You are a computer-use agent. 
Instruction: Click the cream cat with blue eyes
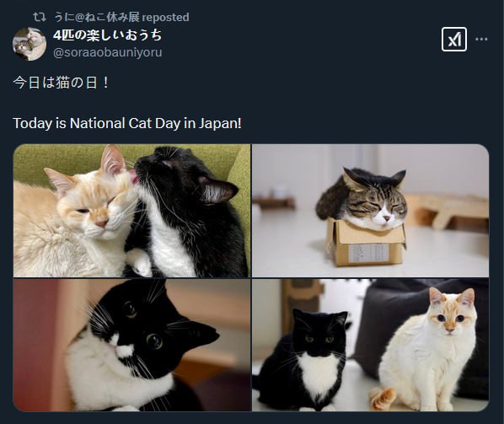pos(426,351)
